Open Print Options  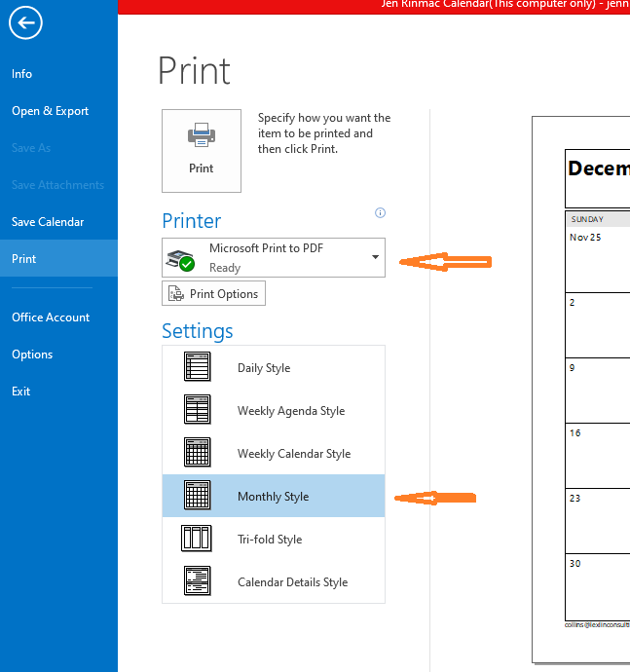pos(213,293)
